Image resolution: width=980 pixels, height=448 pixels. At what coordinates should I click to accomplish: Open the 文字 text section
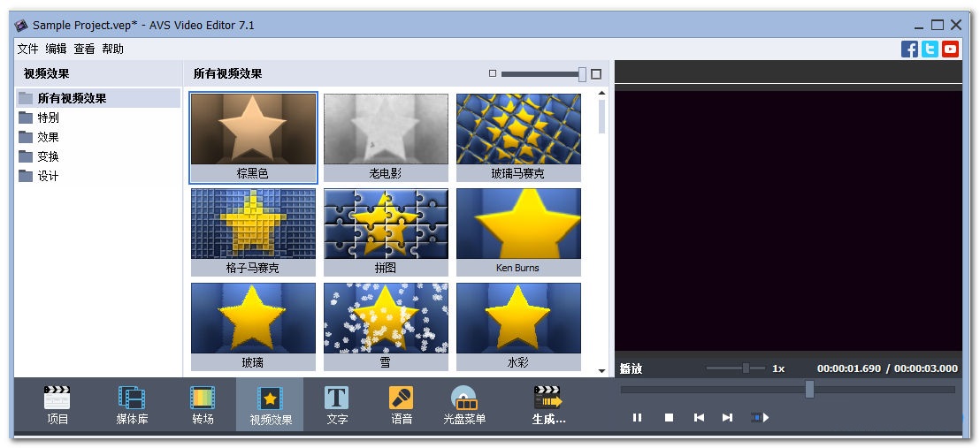pyautogui.click(x=337, y=405)
